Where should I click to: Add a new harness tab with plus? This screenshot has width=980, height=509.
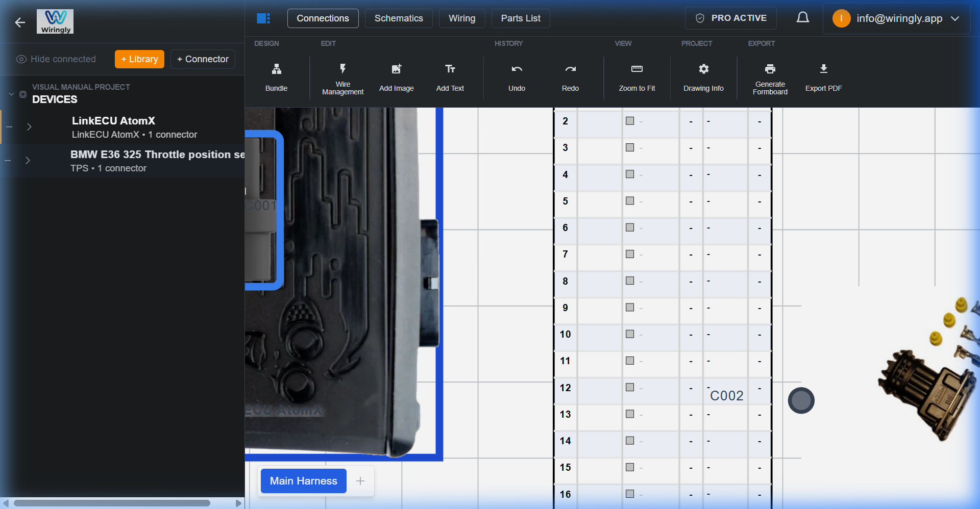tap(360, 481)
